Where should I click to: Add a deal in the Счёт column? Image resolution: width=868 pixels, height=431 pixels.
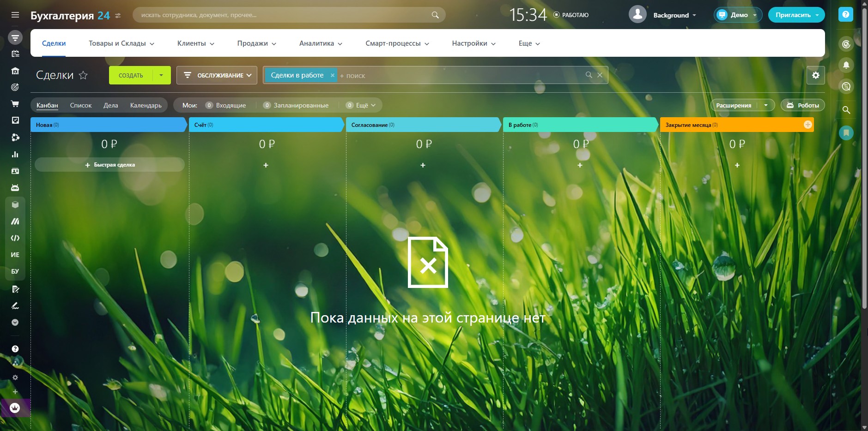266,165
